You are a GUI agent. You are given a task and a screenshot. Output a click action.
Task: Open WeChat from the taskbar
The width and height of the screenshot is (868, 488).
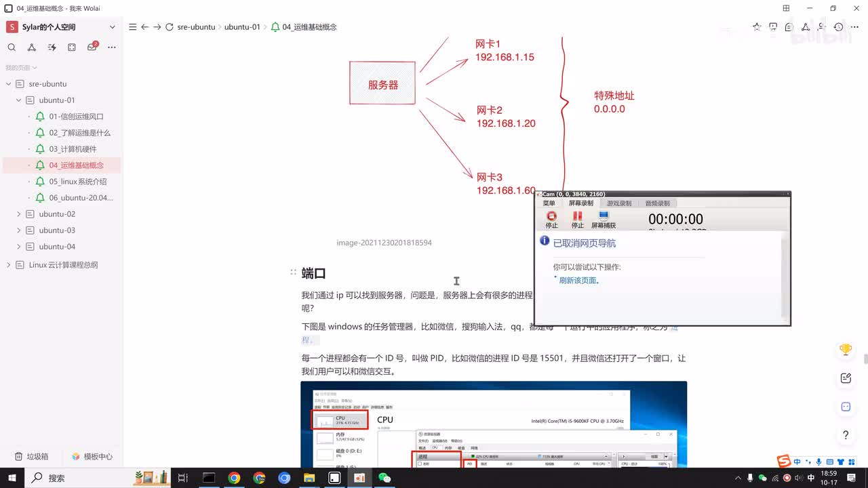pyautogui.click(x=384, y=478)
